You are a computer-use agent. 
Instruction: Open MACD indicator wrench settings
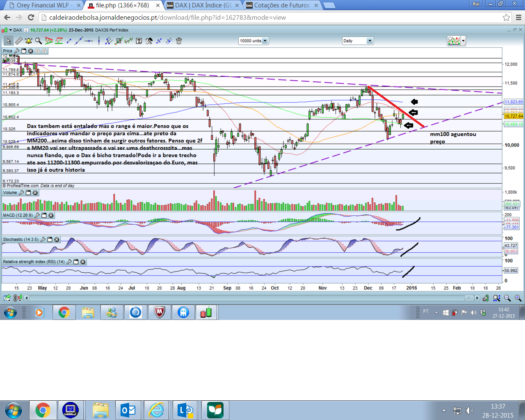[37, 215]
